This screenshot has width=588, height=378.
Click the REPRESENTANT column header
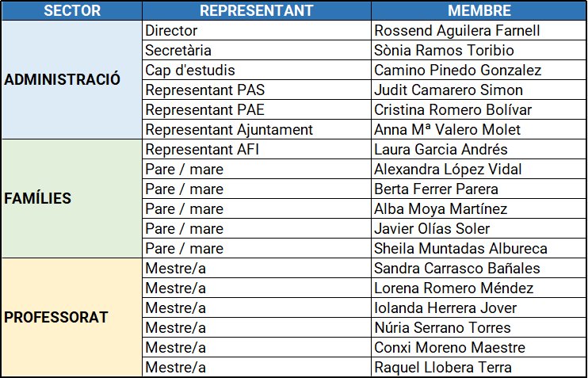256,11
